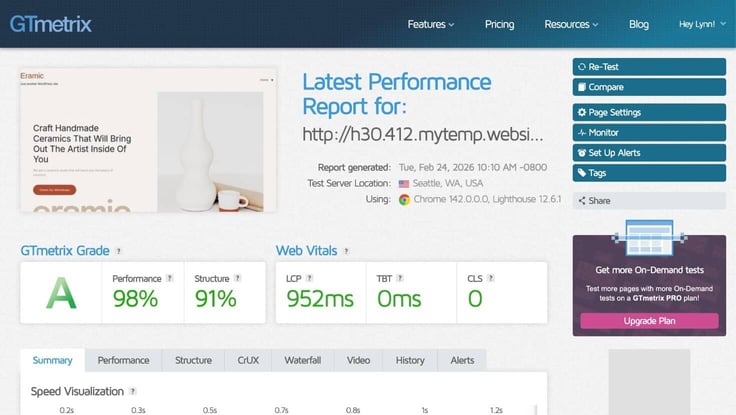736x415 pixels.
Task: Click the Seattle, WA, USA location text
Action: 448,183
